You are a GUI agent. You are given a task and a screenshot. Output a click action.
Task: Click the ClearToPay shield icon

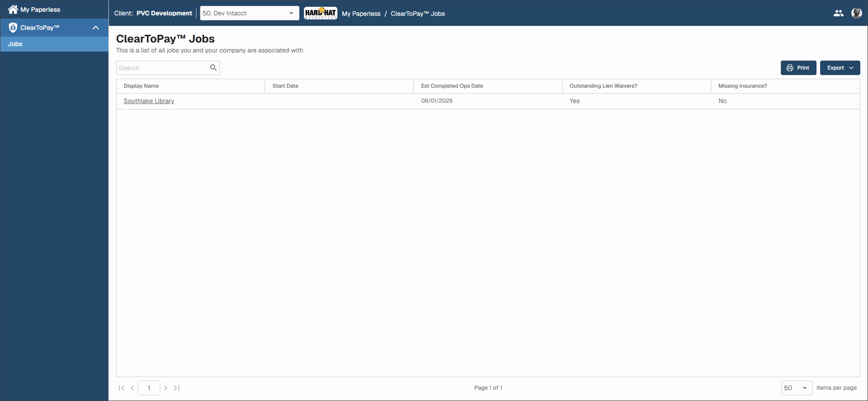pos(13,28)
